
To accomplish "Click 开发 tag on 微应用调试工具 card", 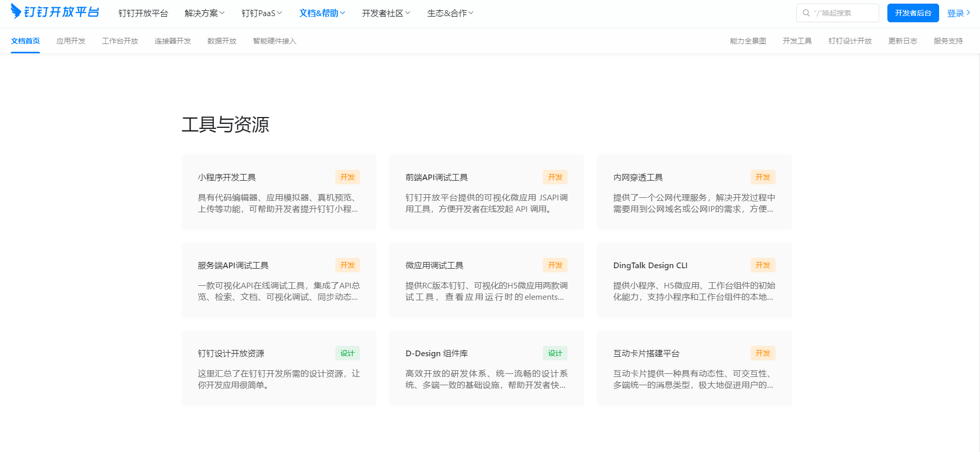I will point(555,265).
